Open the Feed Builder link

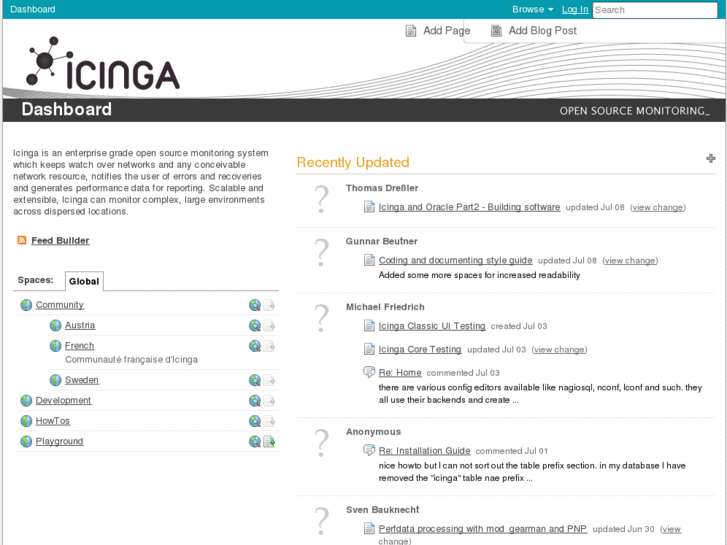click(60, 240)
